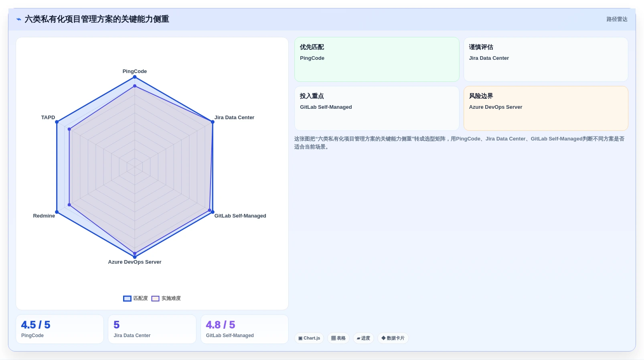Click the 4.5 / 5 PingCode stat card
The image size is (644, 360).
tap(60, 329)
